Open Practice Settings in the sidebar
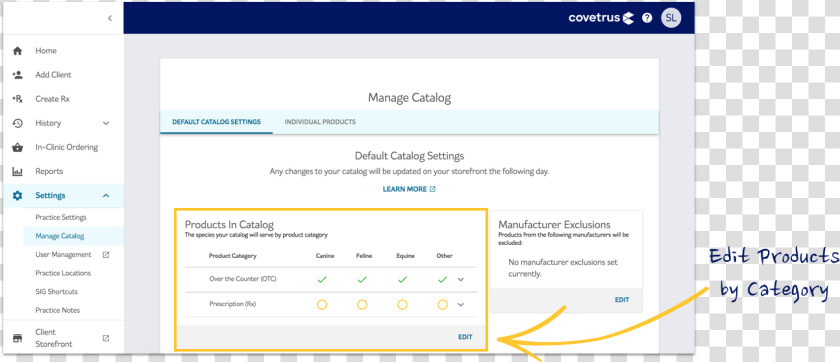 click(x=61, y=217)
